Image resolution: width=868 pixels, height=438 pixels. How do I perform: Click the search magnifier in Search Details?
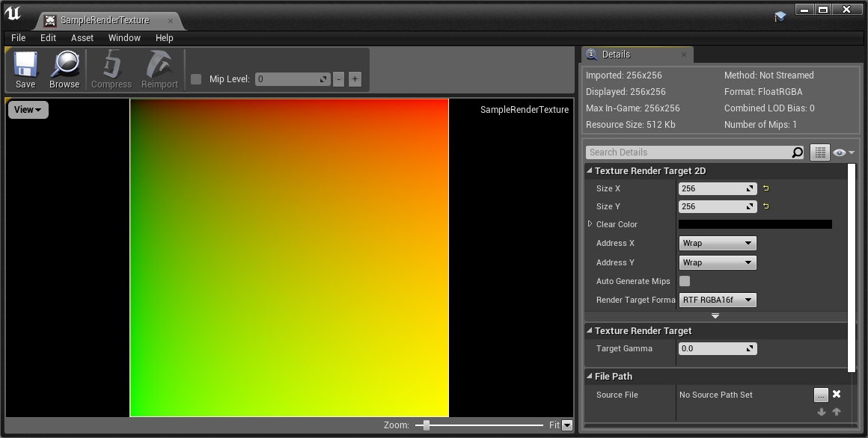797,152
